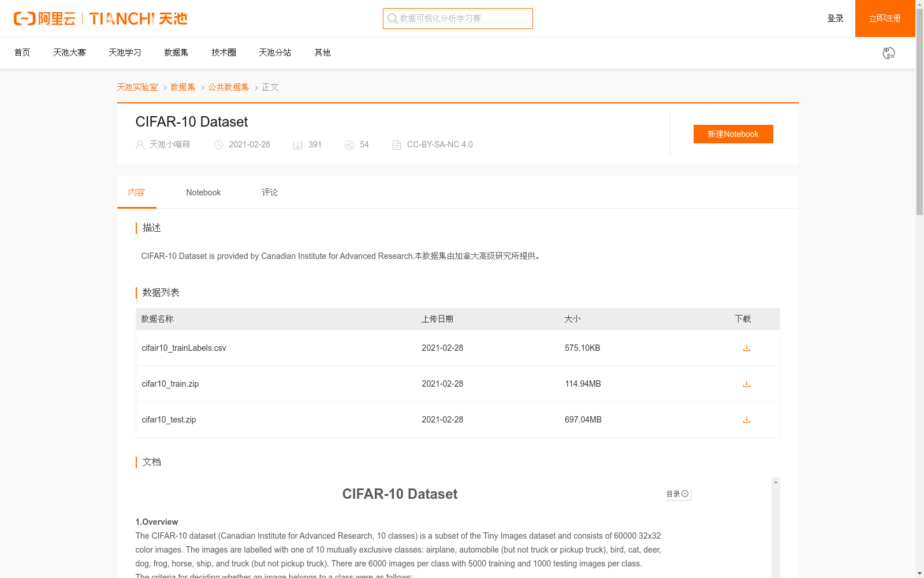
Task: Switch to the 内容 tab
Action: pos(136,192)
